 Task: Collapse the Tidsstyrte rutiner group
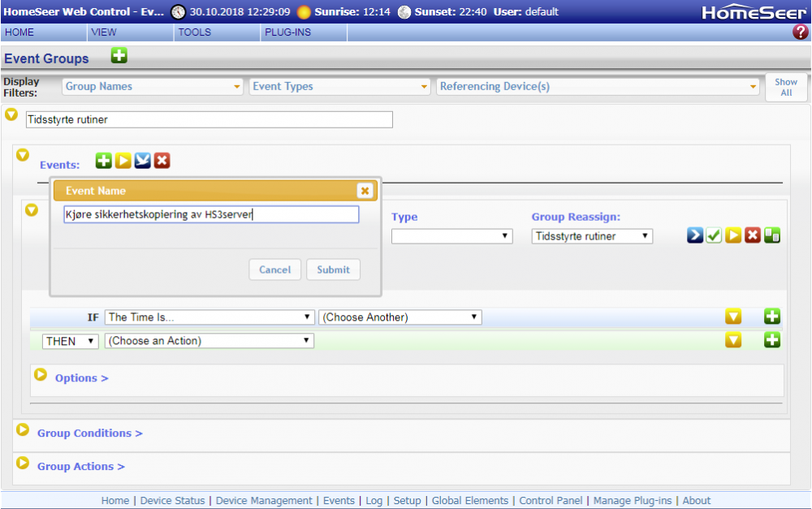point(11,114)
